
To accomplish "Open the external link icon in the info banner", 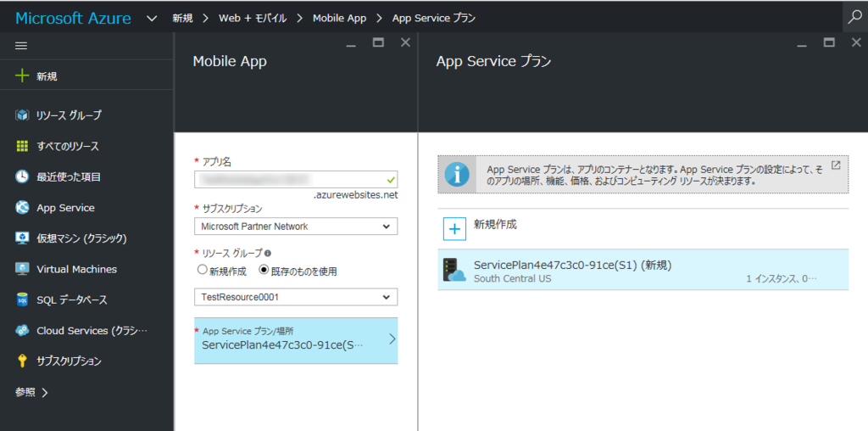I will [836, 165].
